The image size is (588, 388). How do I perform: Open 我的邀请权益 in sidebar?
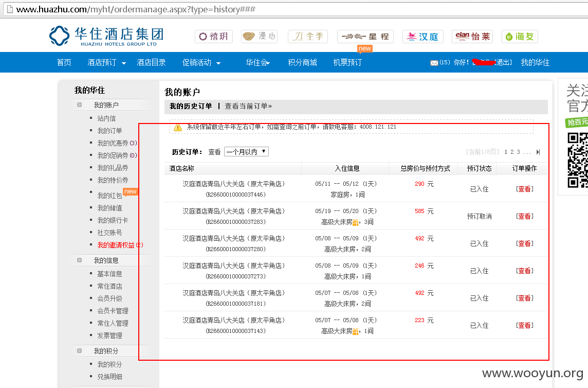tap(120, 245)
